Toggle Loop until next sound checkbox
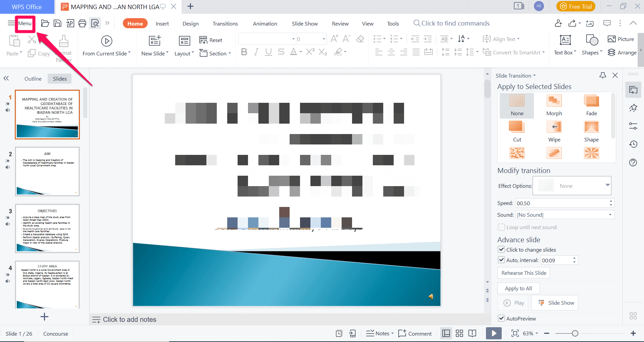This screenshot has height=342, width=644. tap(501, 227)
